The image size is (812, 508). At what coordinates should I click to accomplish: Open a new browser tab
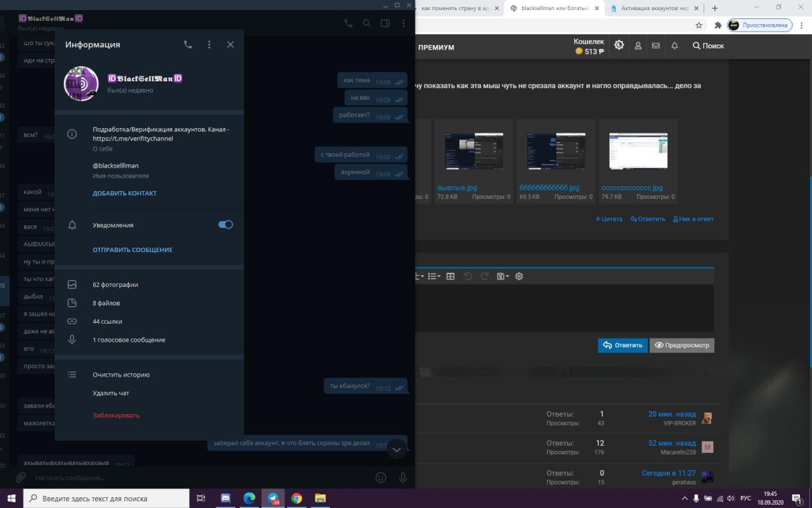click(x=715, y=8)
